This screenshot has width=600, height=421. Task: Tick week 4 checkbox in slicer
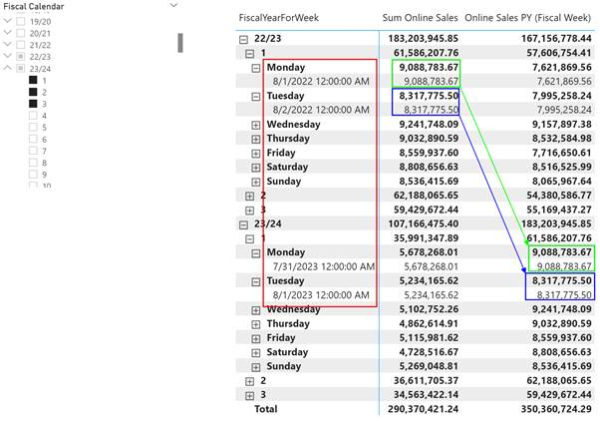(x=34, y=116)
